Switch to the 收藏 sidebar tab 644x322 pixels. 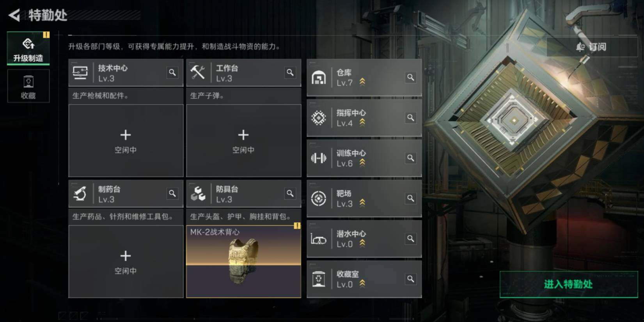point(28,86)
